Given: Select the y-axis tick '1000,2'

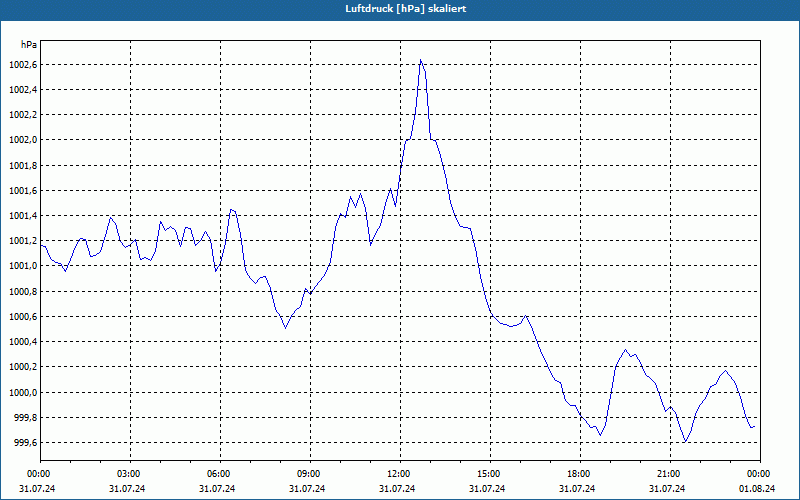Looking at the screenshot, I should pos(23,367).
